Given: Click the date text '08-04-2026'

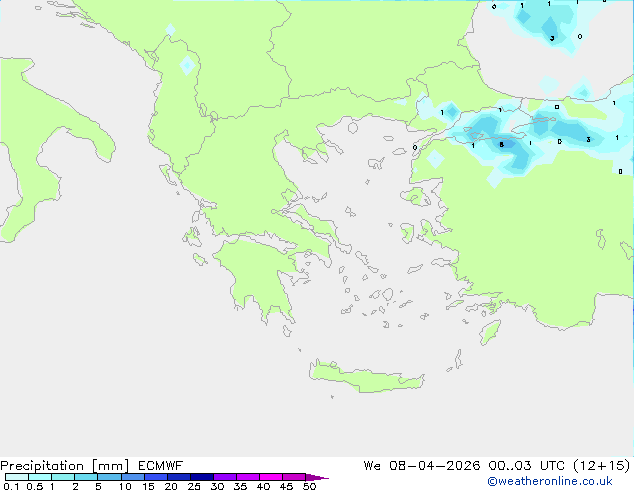Looking at the screenshot, I should (x=434, y=466).
